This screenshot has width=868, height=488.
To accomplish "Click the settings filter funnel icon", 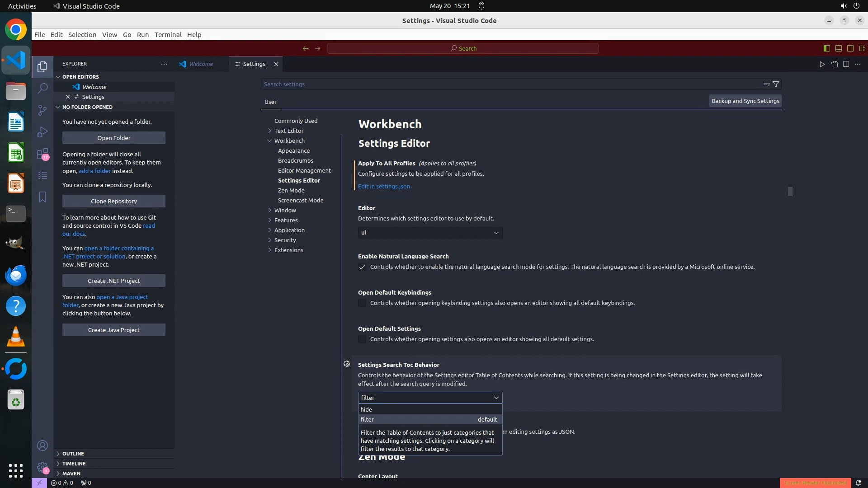I will (x=776, y=84).
